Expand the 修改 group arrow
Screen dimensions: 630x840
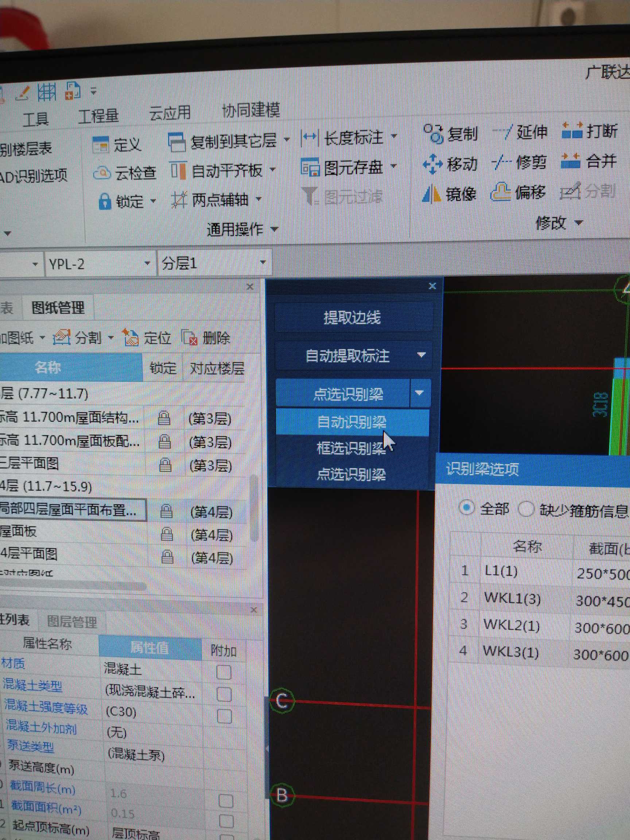point(578,222)
